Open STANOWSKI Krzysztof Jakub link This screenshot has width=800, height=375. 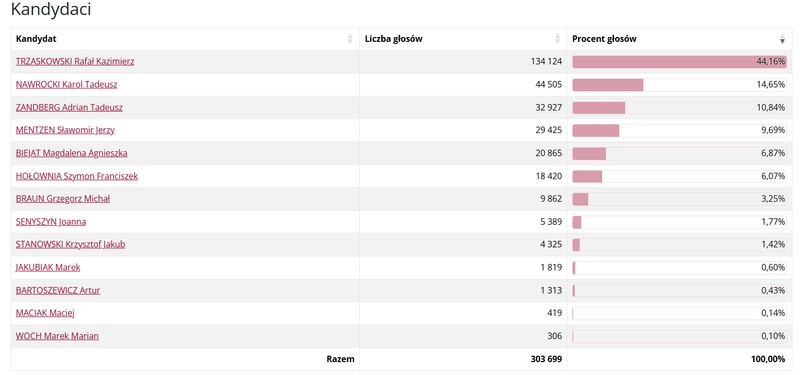pos(70,244)
